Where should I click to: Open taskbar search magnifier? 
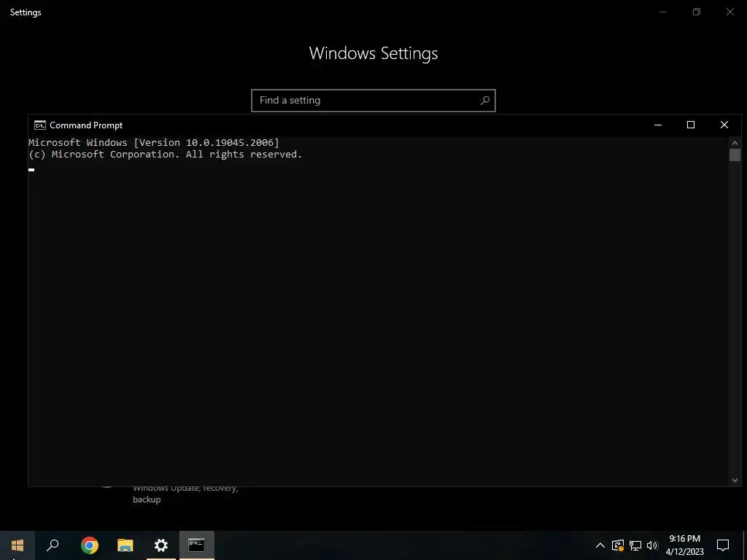coord(53,545)
